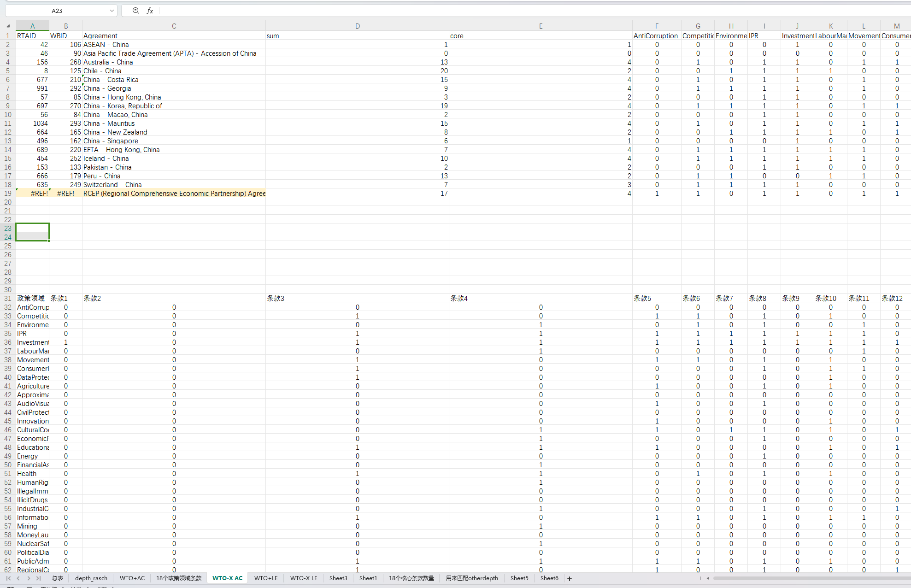The image size is (911, 588).
Task: Select row 19 header
Action: point(8,194)
